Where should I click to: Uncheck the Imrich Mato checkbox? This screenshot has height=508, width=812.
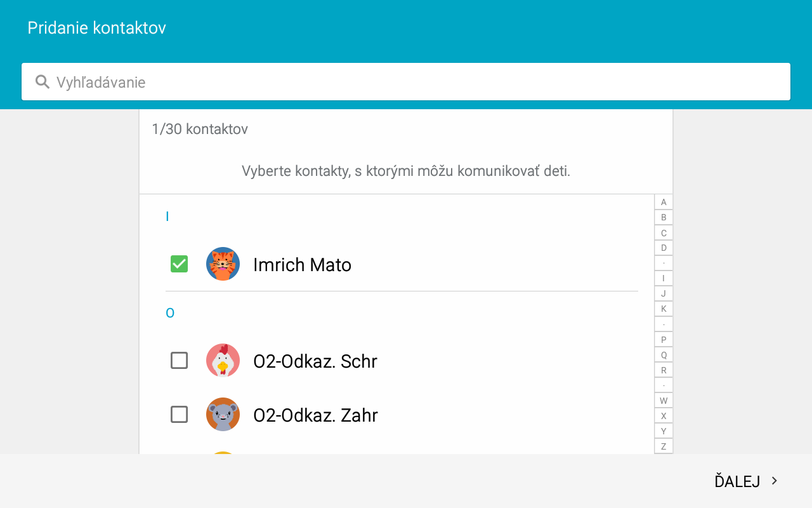click(180, 264)
